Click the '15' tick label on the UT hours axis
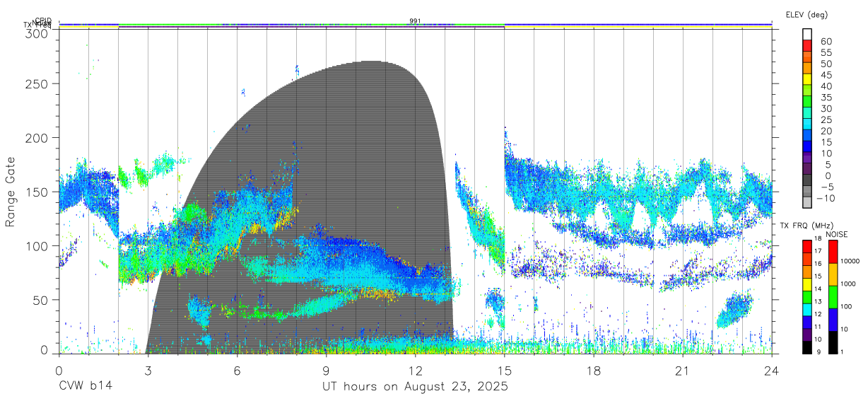Screen dimensions: 868x401 coord(505,371)
